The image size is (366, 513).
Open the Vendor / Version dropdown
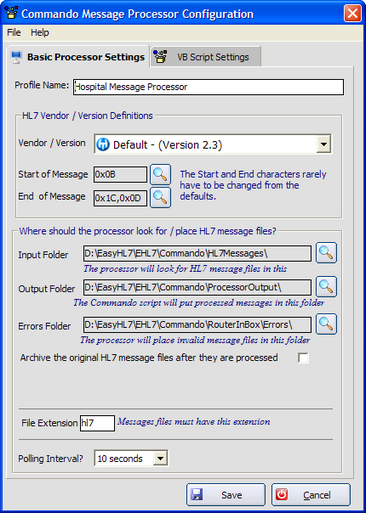[323, 144]
